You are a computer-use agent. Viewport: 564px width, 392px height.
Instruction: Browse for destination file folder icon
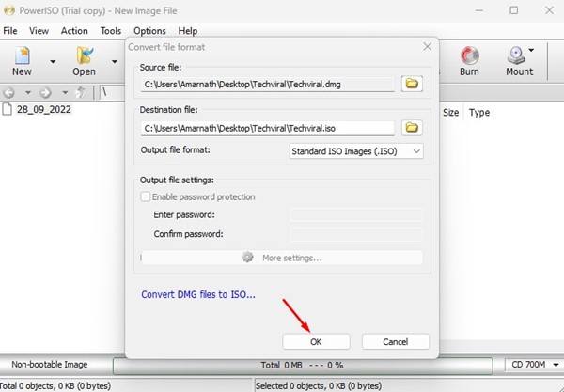pos(412,127)
